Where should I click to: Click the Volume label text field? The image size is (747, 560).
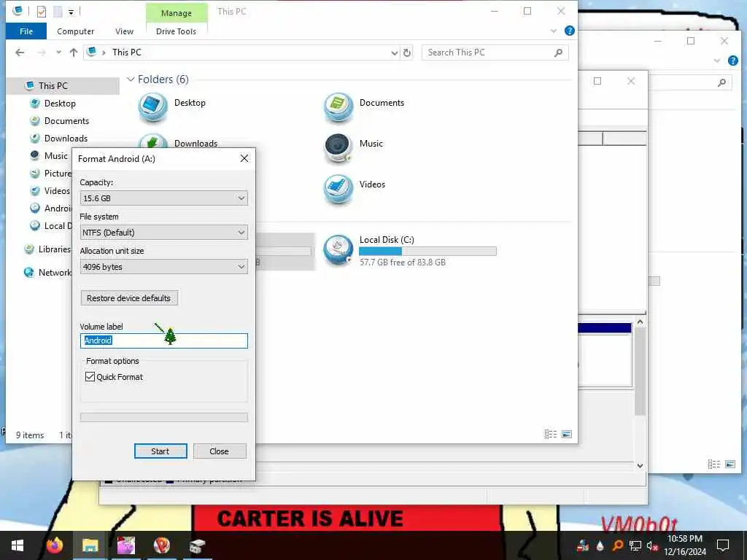[164, 341]
